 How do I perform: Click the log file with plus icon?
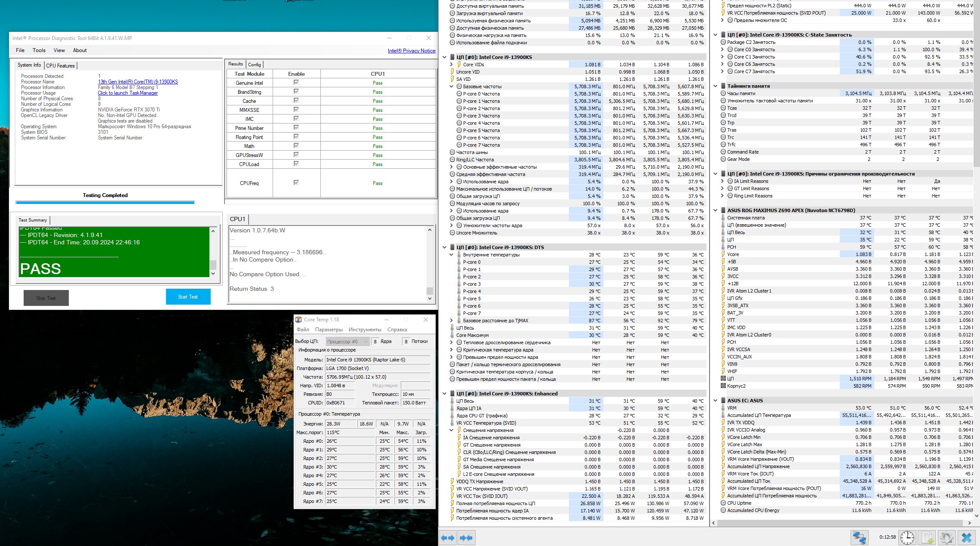(928, 537)
